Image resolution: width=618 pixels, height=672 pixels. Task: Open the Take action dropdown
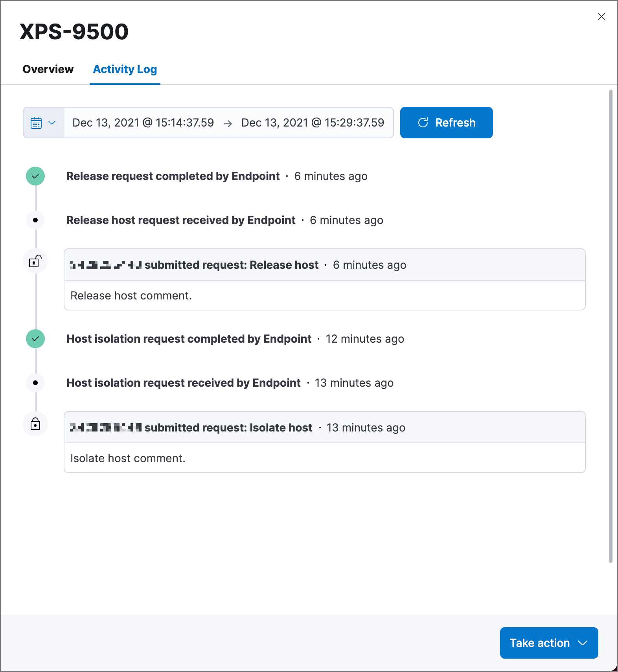click(x=548, y=643)
